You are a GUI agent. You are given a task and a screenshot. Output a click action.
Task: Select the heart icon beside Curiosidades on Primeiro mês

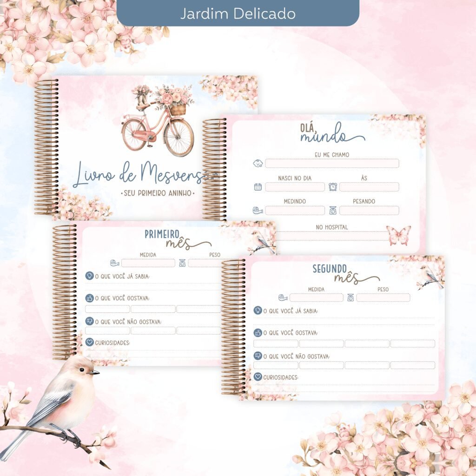pyautogui.click(x=89, y=343)
